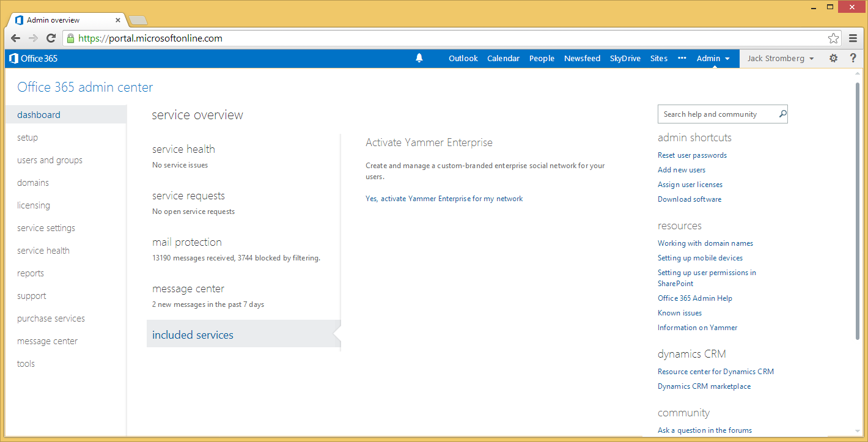Click Reset user passwords shortcut
868x442 pixels.
click(x=692, y=155)
